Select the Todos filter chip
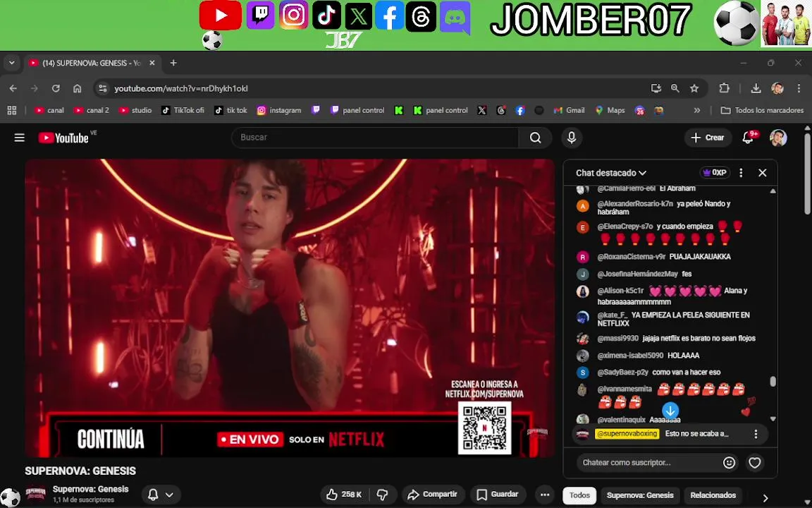 tap(579, 495)
